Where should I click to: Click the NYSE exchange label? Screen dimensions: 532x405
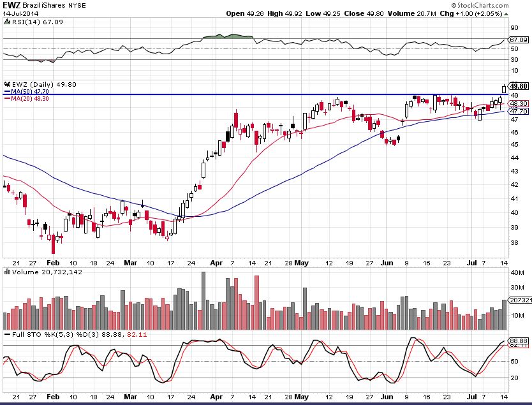(x=77, y=6)
